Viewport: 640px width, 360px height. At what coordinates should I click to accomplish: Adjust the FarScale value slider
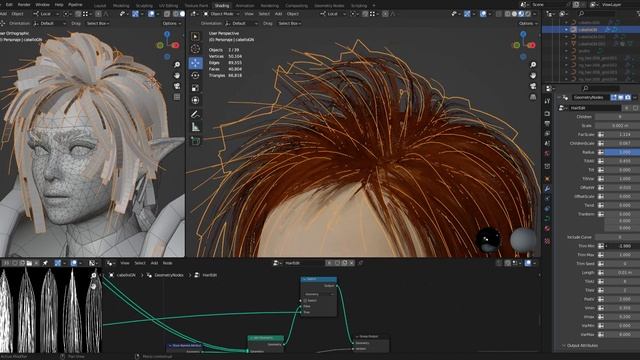click(622, 134)
